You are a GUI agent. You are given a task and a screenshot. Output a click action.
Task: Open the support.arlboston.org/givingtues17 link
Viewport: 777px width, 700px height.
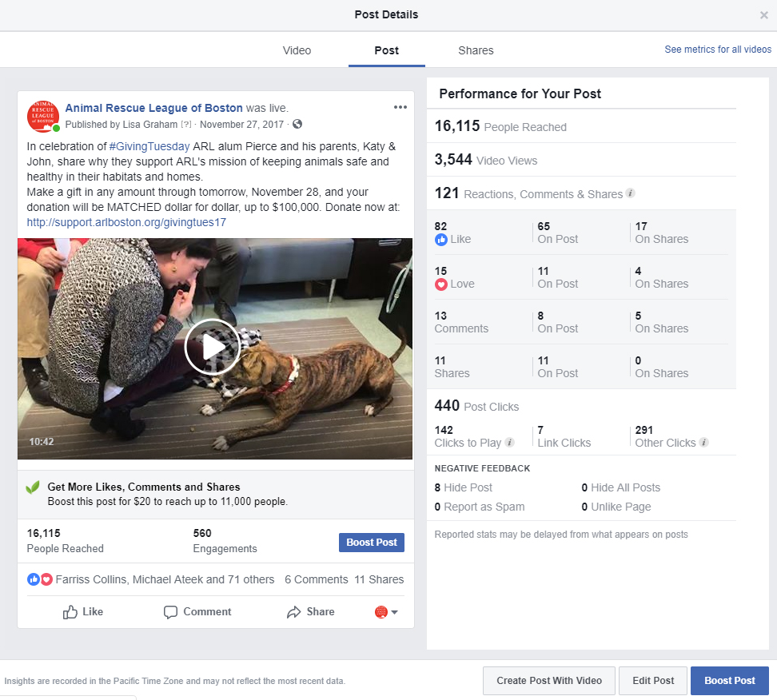pyautogui.click(x=126, y=222)
